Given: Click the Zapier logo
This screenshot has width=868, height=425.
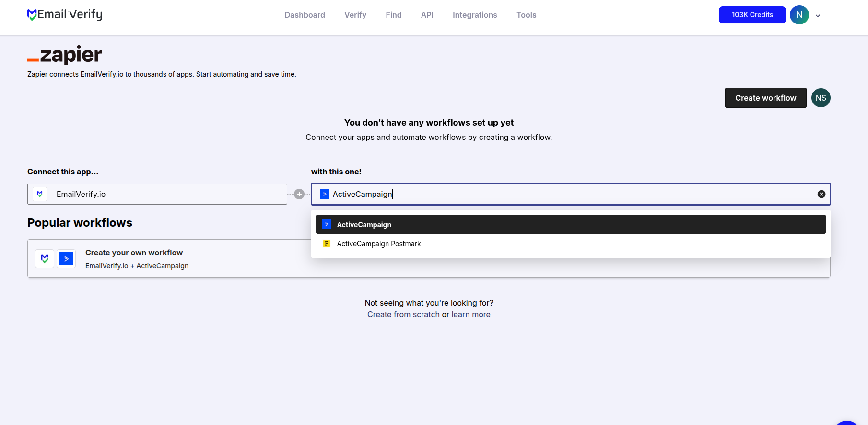Looking at the screenshot, I should (65, 55).
